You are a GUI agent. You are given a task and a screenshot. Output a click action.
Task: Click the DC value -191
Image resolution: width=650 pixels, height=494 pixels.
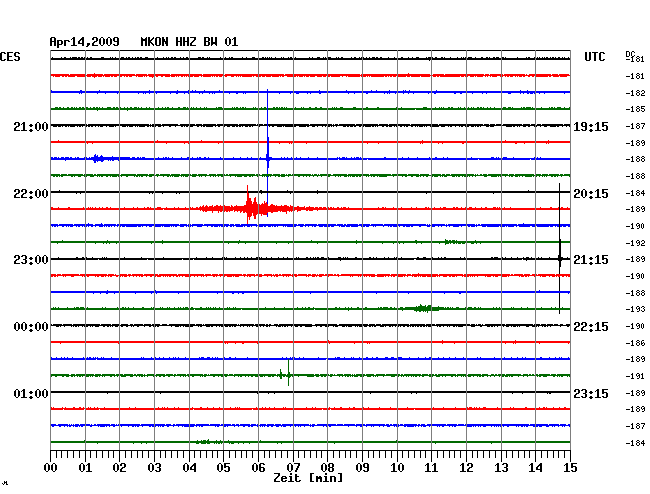635,376
